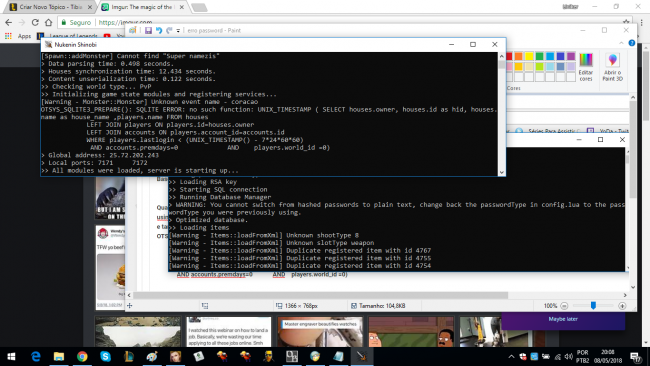Open the Paint application menu icon
650x366 pixels.
[133, 30]
